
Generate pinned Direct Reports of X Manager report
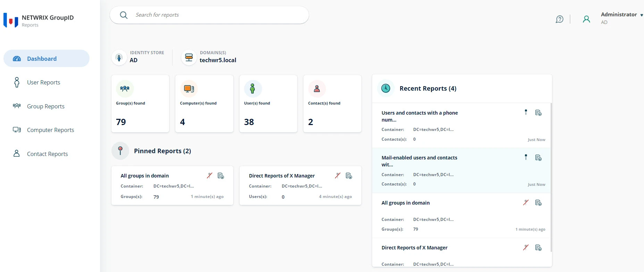tap(349, 176)
